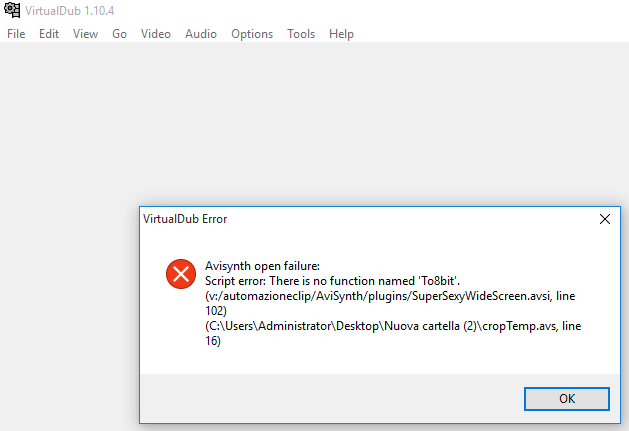Click the empty gray workspace above the dialog
This screenshot has width=629, height=431.
(314, 120)
